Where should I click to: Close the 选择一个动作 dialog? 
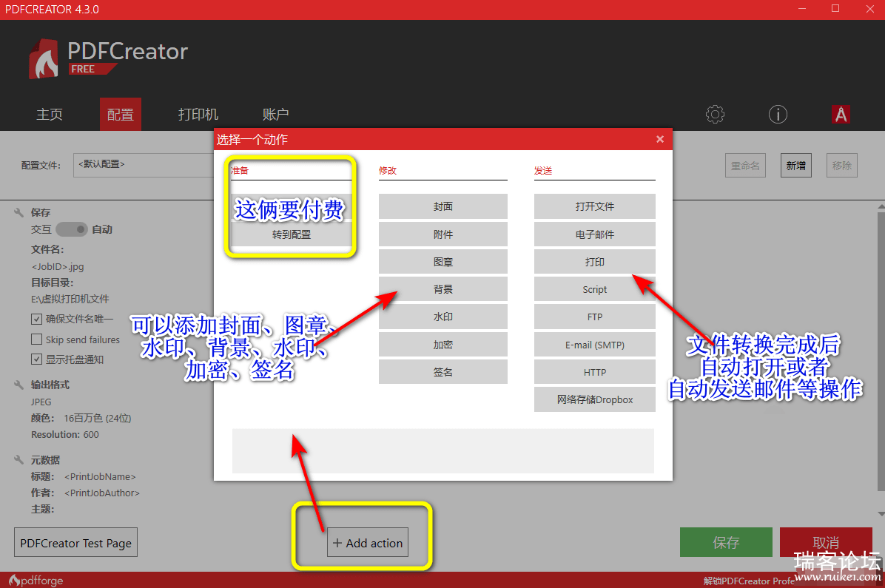pyautogui.click(x=660, y=139)
